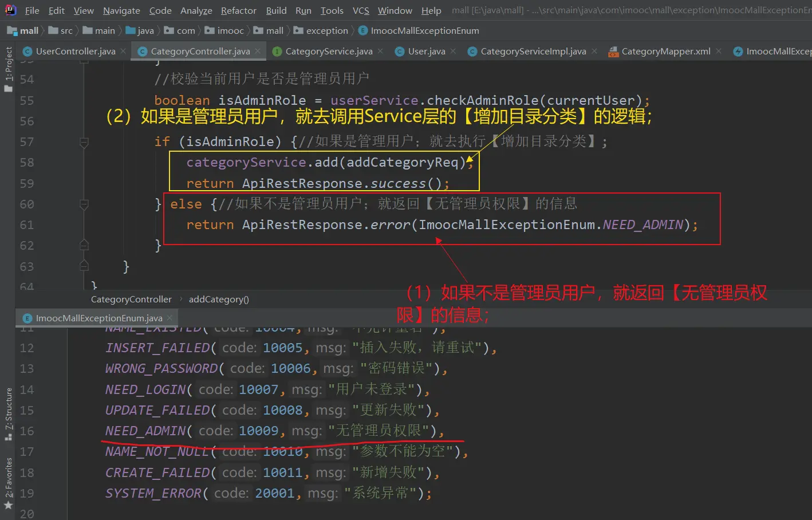Open the Project tool window sidebar button
The width and height of the screenshot is (812, 520).
pyautogui.click(x=8, y=69)
